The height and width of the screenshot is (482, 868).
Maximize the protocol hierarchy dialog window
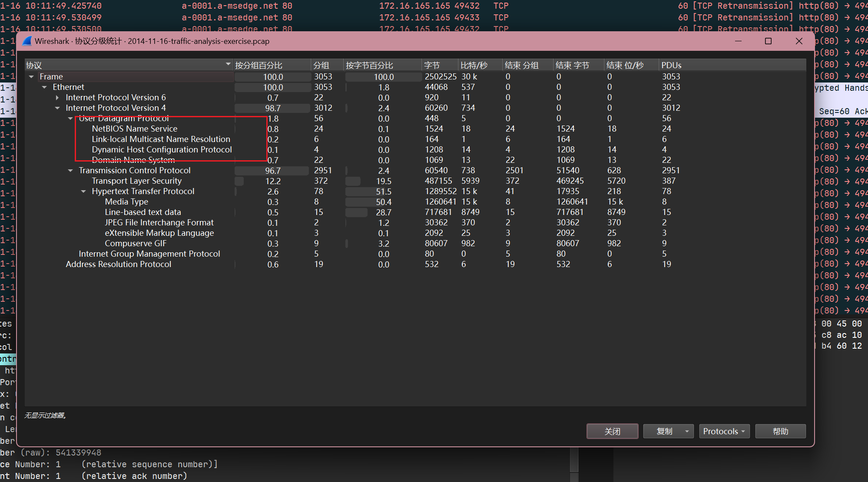click(768, 41)
